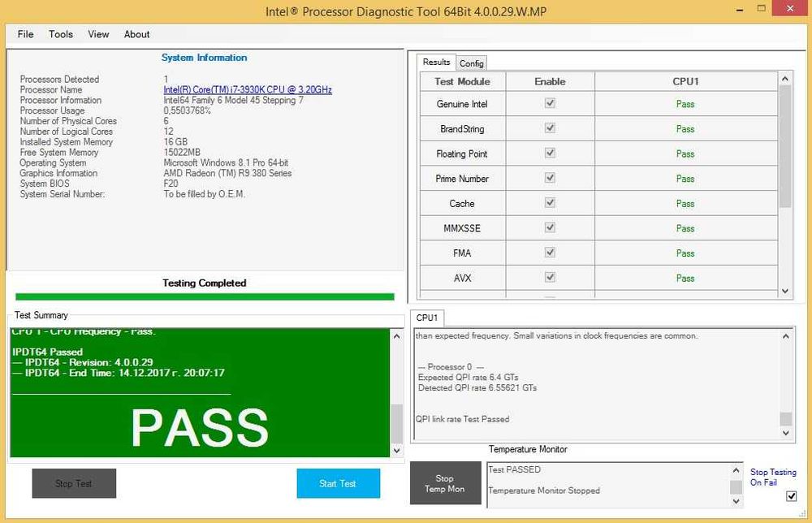Click the '16 GB' installed memory value

pyautogui.click(x=175, y=142)
